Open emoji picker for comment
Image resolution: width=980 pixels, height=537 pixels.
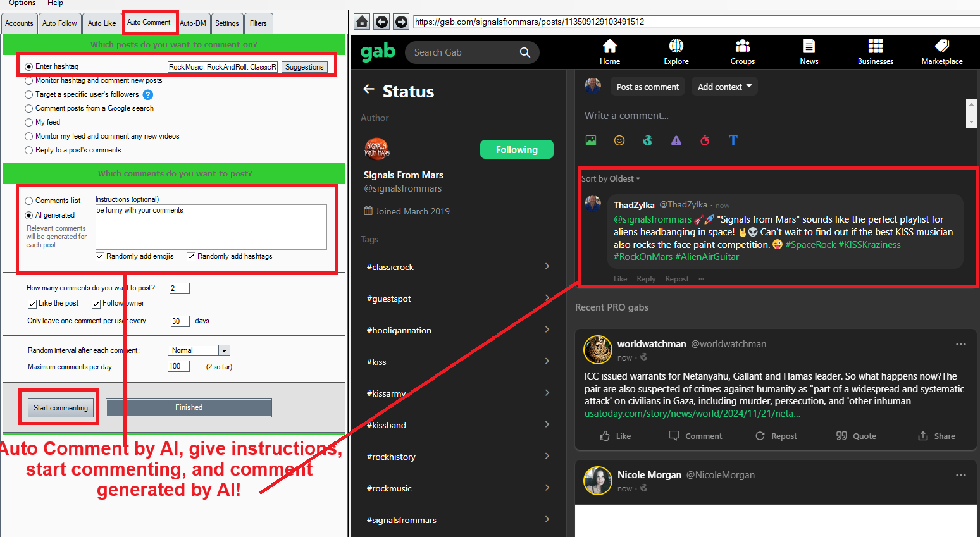[x=619, y=140]
